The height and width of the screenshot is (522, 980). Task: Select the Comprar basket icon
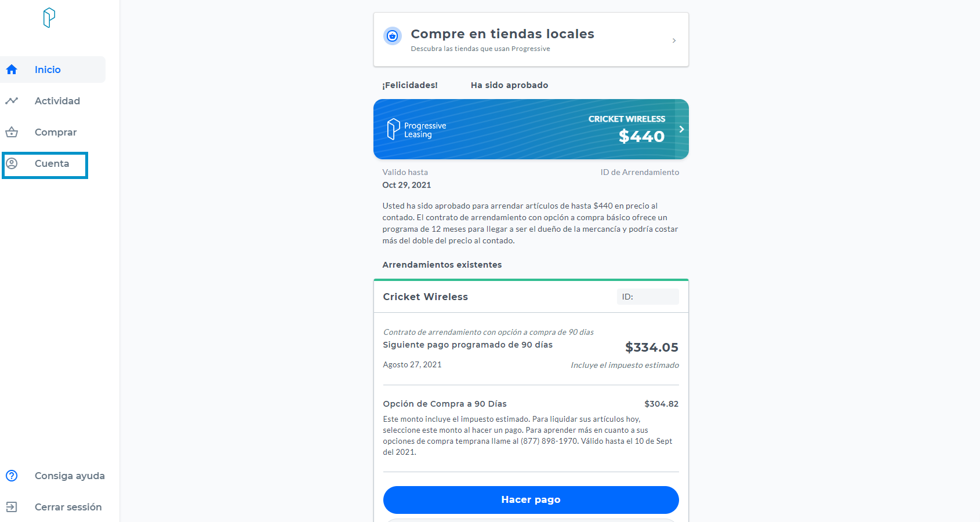[x=12, y=132]
